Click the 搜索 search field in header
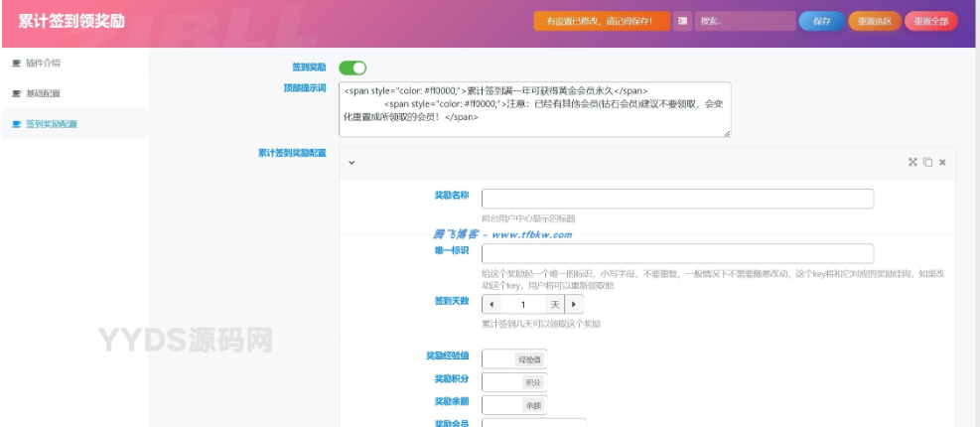The height and width of the screenshot is (427, 980). [744, 21]
